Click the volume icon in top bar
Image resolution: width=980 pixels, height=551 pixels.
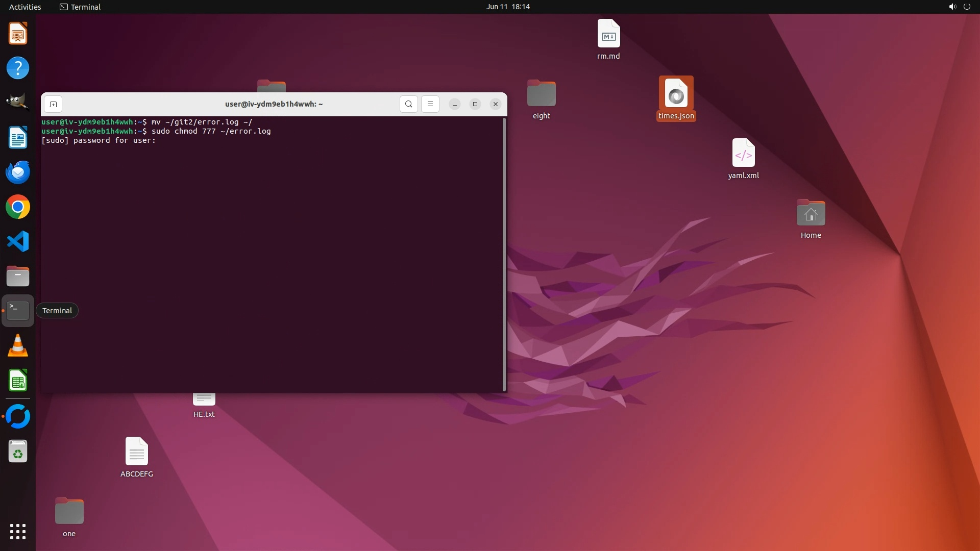click(x=952, y=7)
